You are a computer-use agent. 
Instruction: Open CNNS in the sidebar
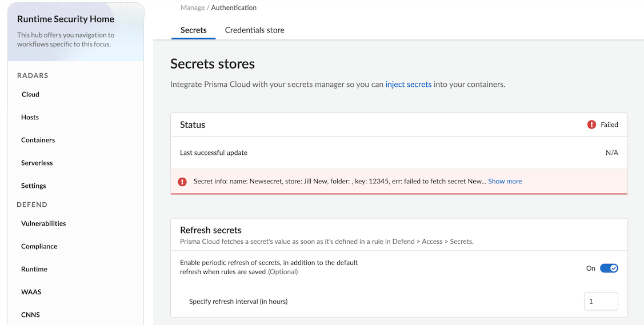click(x=30, y=315)
